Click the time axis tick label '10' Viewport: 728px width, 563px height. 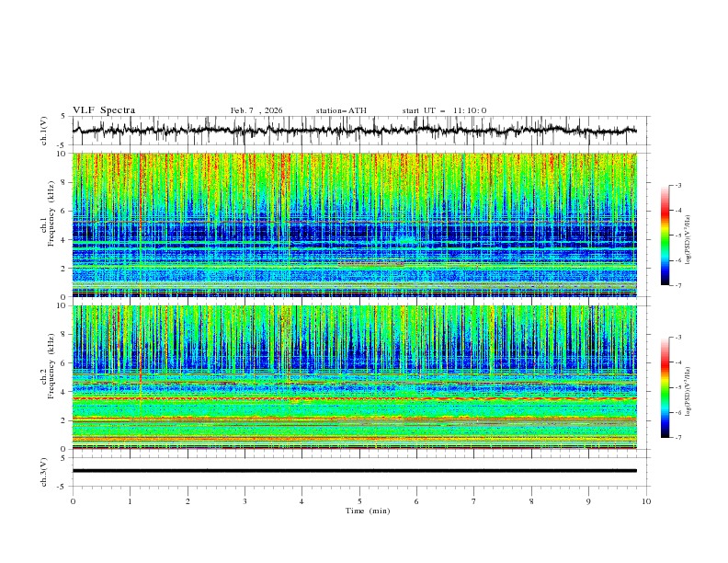(x=646, y=501)
